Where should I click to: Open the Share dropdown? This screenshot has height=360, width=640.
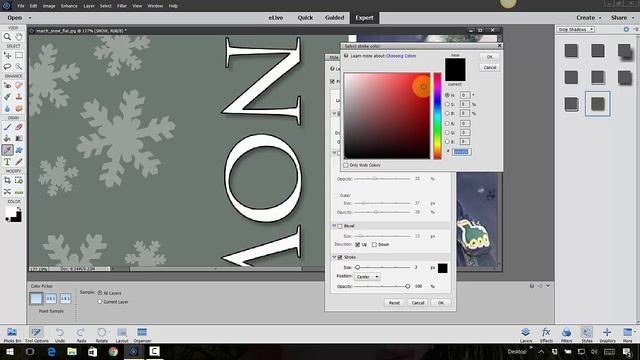[622, 18]
